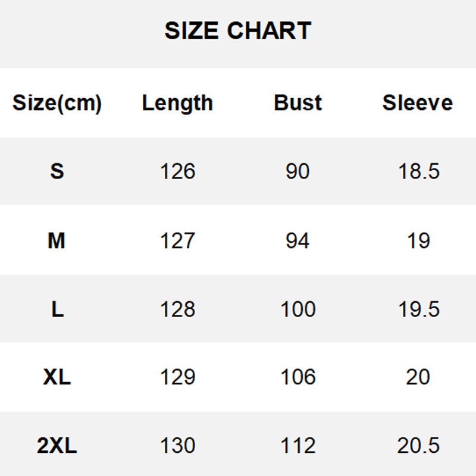
Task: Select the sleeve value 18.5
Action: [418, 171]
